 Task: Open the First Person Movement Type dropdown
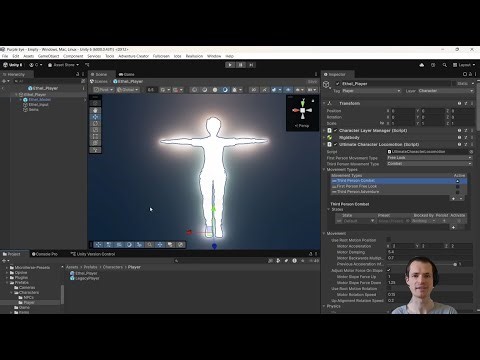[x=430, y=158]
